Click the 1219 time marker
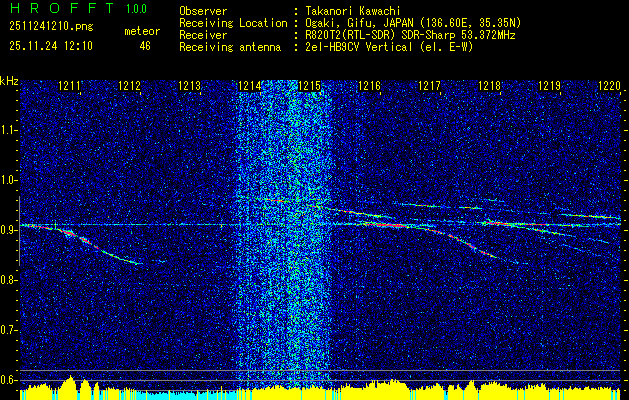This screenshot has width=629, height=400. (x=549, y=86)
